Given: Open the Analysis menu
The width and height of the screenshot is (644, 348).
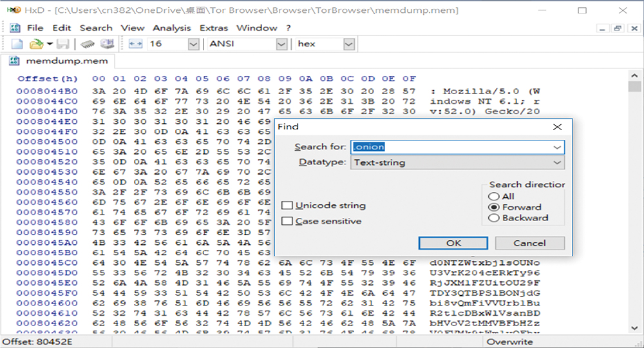Looking at the screenshot, I should [172, 28].
